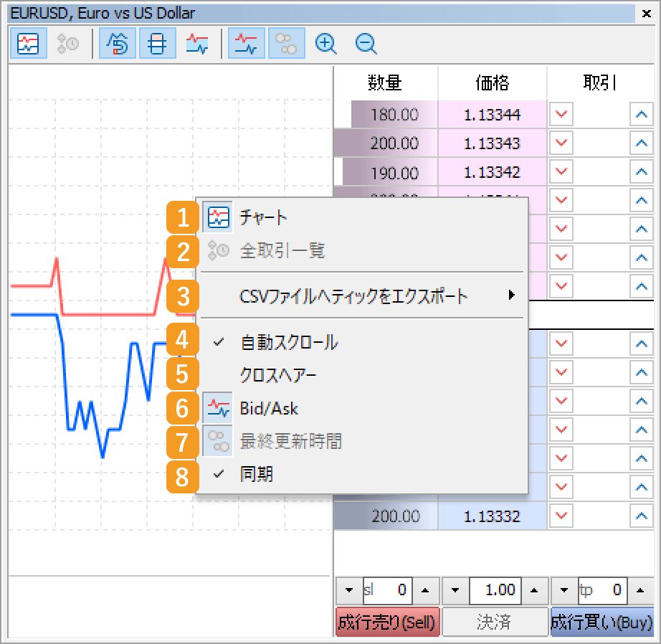The height and width of the screenshot is (644, 661).
Task: Click the sell arrow at price 1.13343
Action: click(561, 143)
